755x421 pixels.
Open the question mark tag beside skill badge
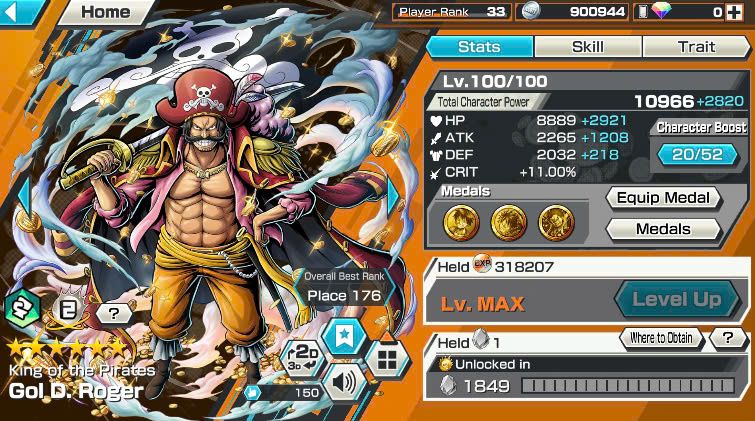pos(114,314)
